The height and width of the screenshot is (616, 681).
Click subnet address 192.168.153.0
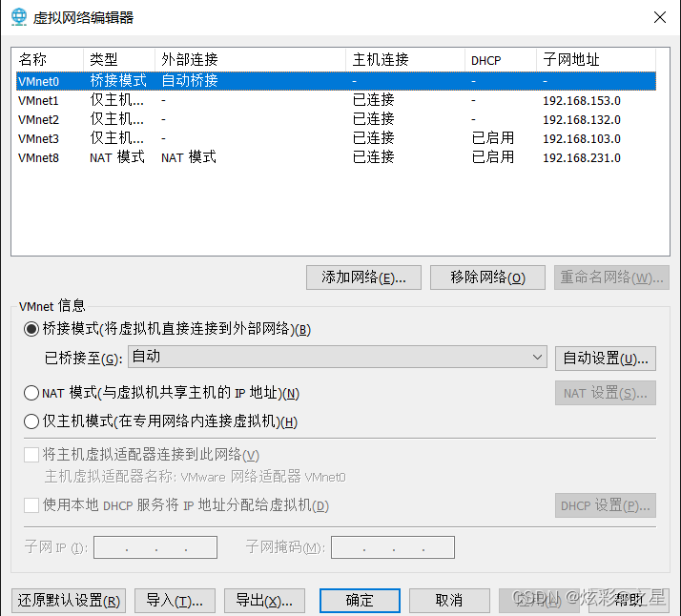click(x=582, y=101)
